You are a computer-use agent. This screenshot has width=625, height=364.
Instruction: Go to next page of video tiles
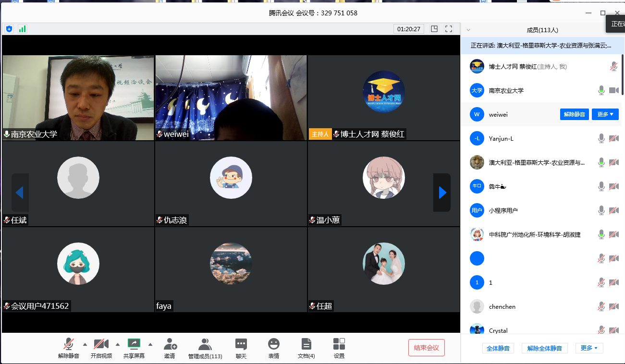point(442,193)
